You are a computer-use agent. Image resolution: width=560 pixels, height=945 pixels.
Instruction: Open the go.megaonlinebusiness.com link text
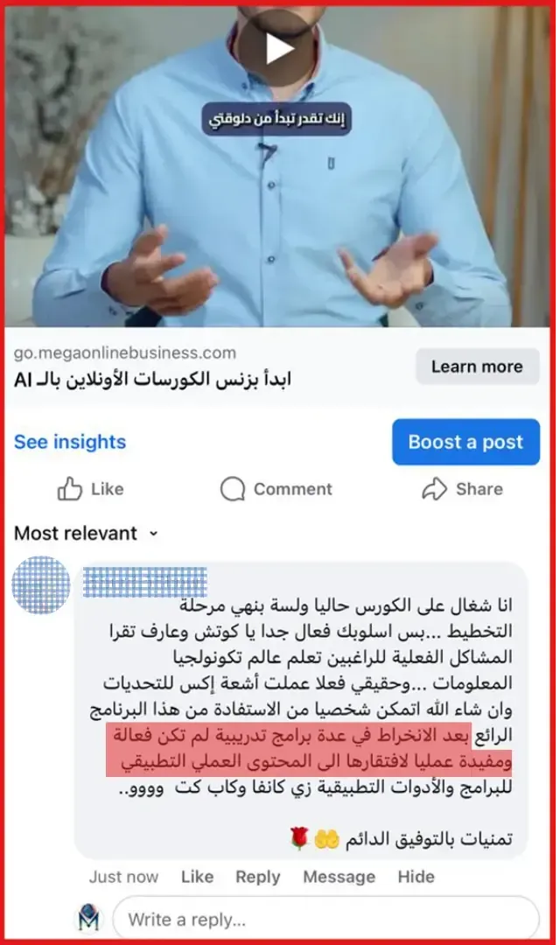pos(125,353)
